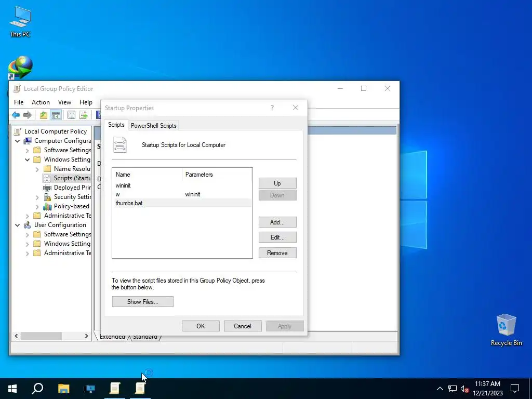532x399 pixels.
Task: Select the script row named w
Action: pyautogui.click(x=182, y=194)
